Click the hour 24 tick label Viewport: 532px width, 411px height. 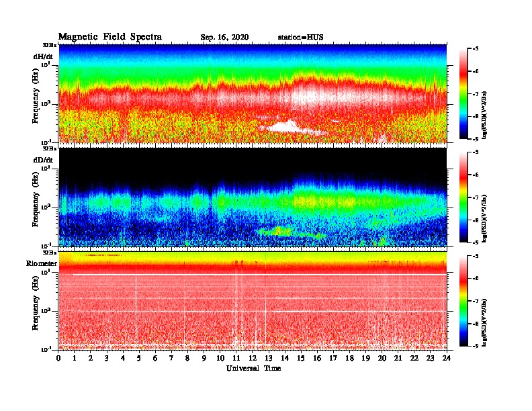click(447, 358)
